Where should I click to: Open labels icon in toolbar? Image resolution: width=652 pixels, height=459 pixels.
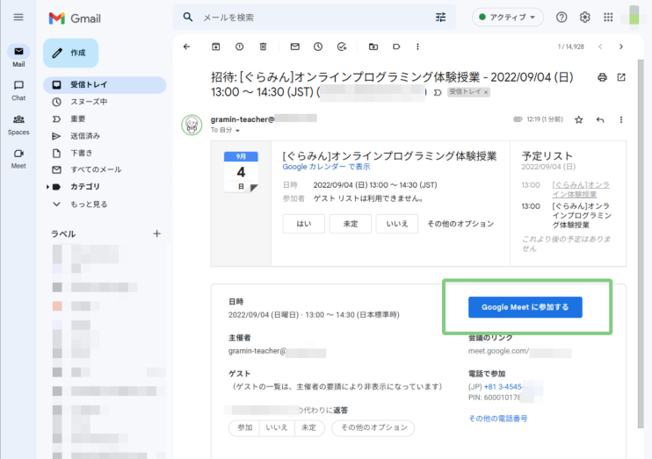[x=396, y=47]
